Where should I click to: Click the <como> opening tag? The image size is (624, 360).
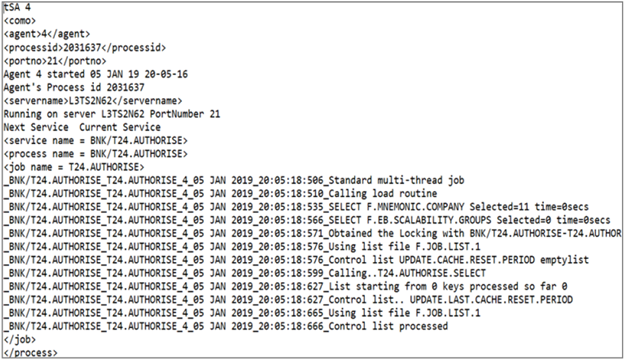pyautogui.click(x=20, y=21)
